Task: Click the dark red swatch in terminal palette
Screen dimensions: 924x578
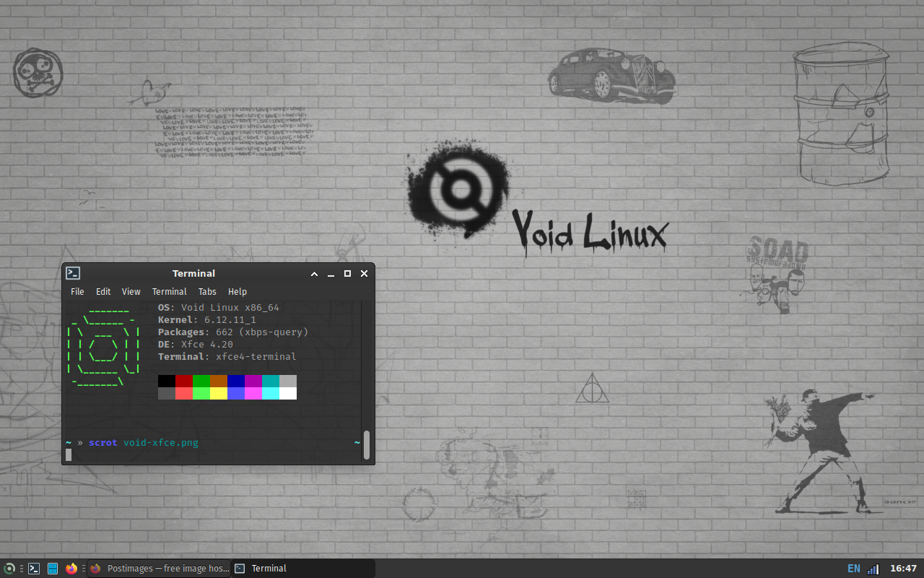Action: (184, 381)
